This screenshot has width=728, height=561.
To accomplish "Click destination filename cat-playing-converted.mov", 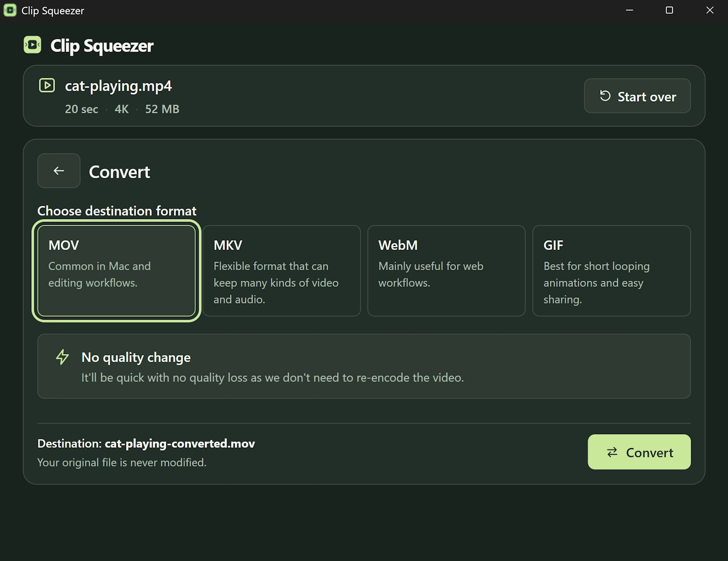I will coord(179,444).
